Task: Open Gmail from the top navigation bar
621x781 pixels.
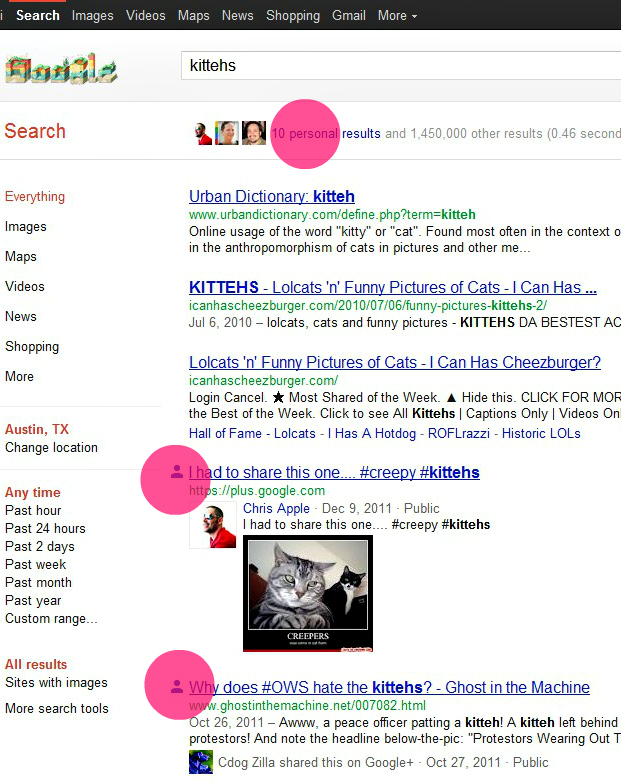Action: (x=349, y=15)
